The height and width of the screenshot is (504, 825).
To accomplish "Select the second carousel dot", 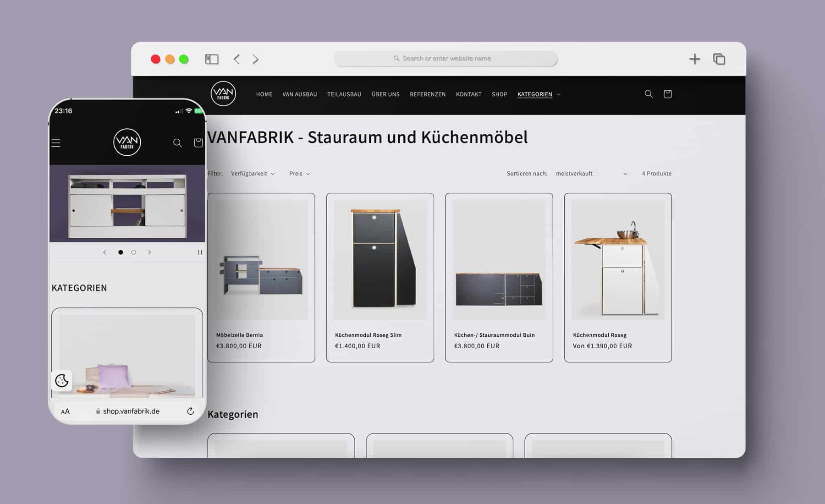I will tap(133, 252).
